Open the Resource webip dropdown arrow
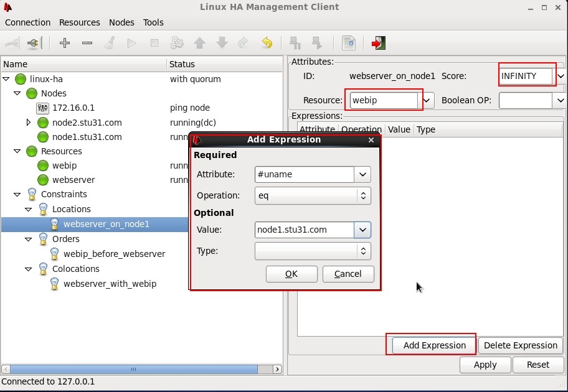 coord(427,100)
